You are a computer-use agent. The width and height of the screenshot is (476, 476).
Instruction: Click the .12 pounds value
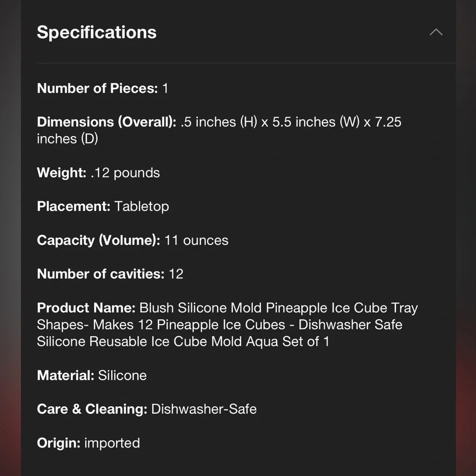click(125, 172)
